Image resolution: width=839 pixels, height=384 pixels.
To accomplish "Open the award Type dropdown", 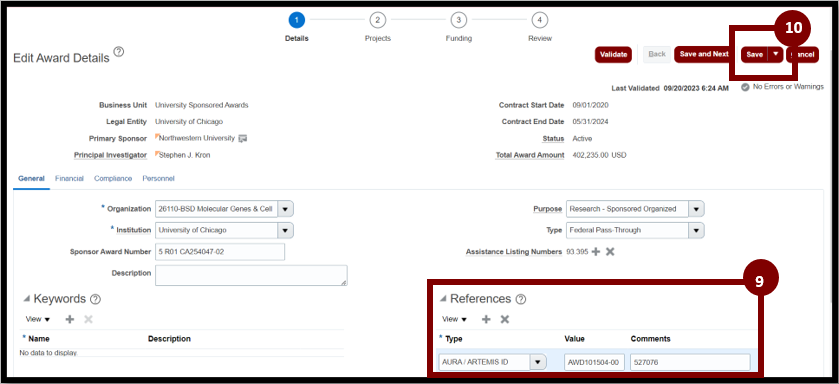I will click(696, 230).
